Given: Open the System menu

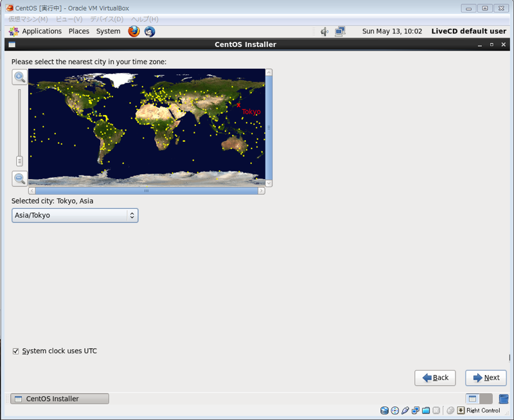Looking at the screenshot, I should pos(108,31).
